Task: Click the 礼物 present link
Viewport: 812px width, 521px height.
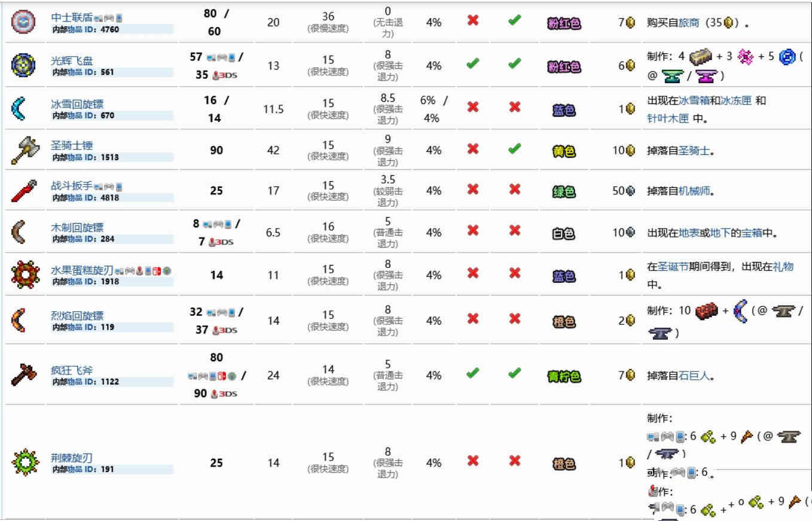Action: 783,267
